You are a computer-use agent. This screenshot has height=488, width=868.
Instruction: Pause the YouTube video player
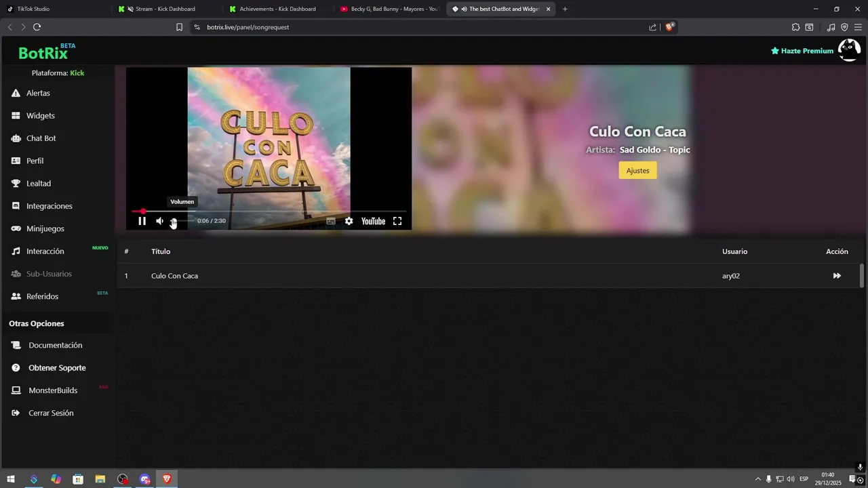(x=142, y=221)
